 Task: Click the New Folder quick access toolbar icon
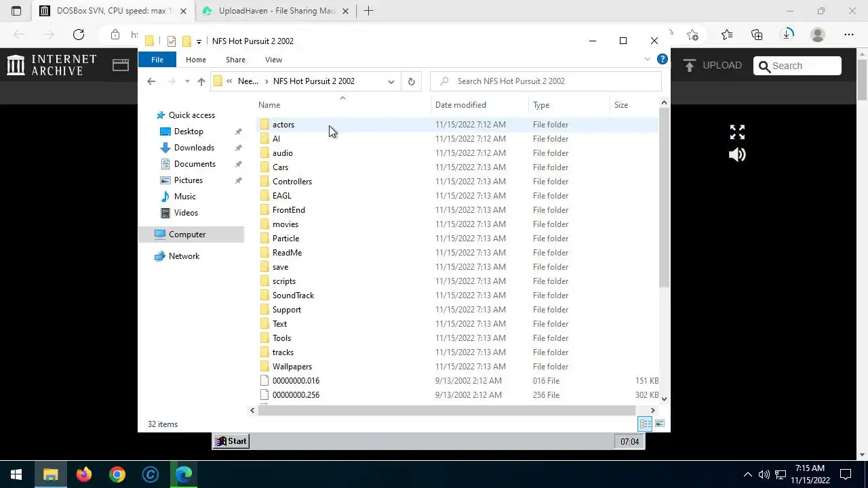click(186, 41)
